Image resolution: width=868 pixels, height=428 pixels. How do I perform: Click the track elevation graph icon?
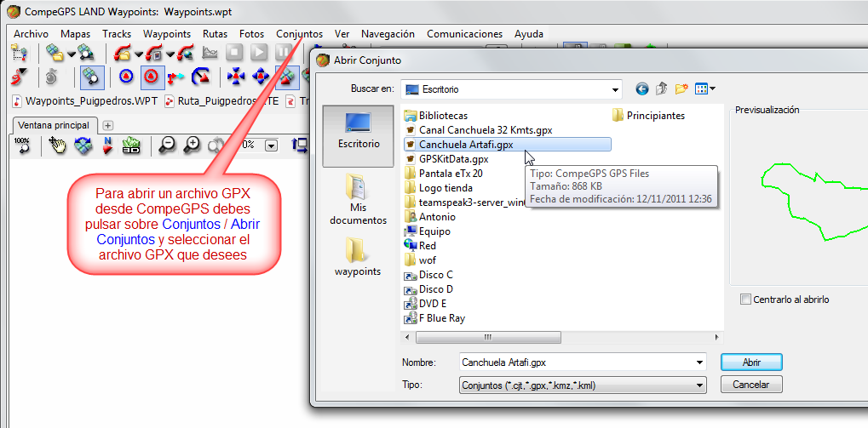[210, 53]
